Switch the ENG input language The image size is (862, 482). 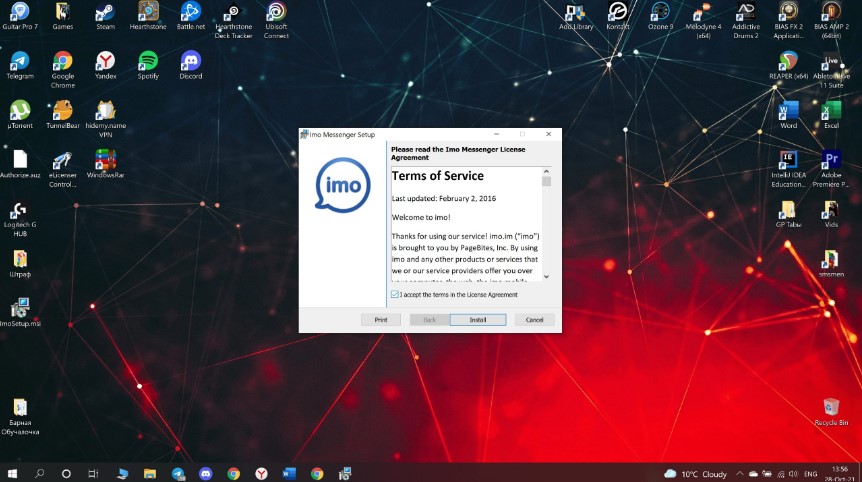(x=810, y=474)
